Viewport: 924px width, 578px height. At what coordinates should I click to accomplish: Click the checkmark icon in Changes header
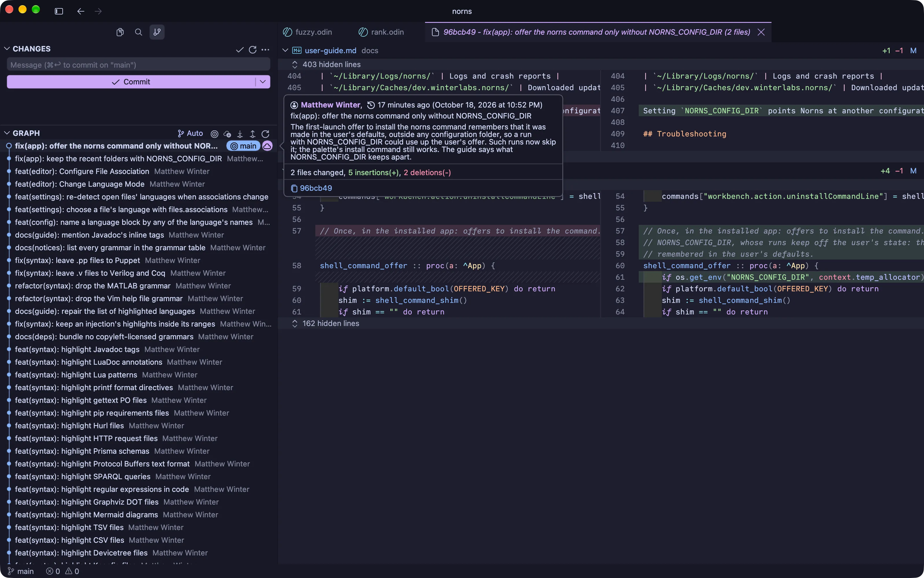click(240, 50)
